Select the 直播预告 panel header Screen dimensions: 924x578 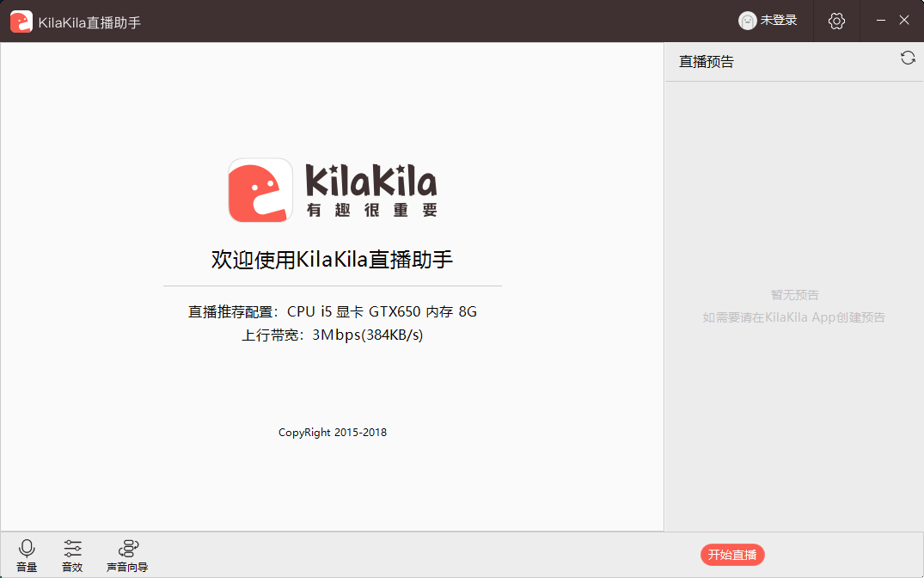(x=706, y=62)
